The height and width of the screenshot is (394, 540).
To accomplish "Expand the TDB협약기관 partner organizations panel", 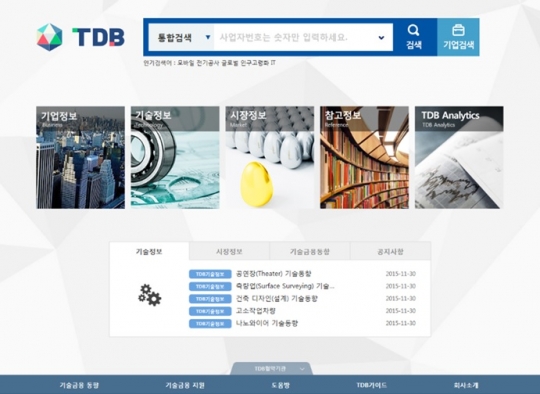I will pos(272,369).
